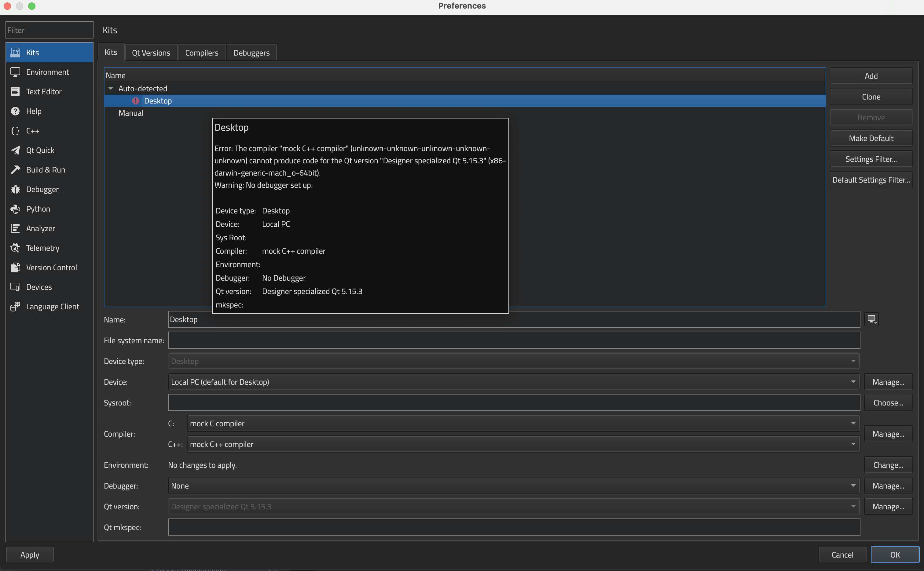Viewport: 924px width, 571px height.
Task: Expand the Debugger dropdown set to None
Action: pyautogui.click(x=514, y=486)
